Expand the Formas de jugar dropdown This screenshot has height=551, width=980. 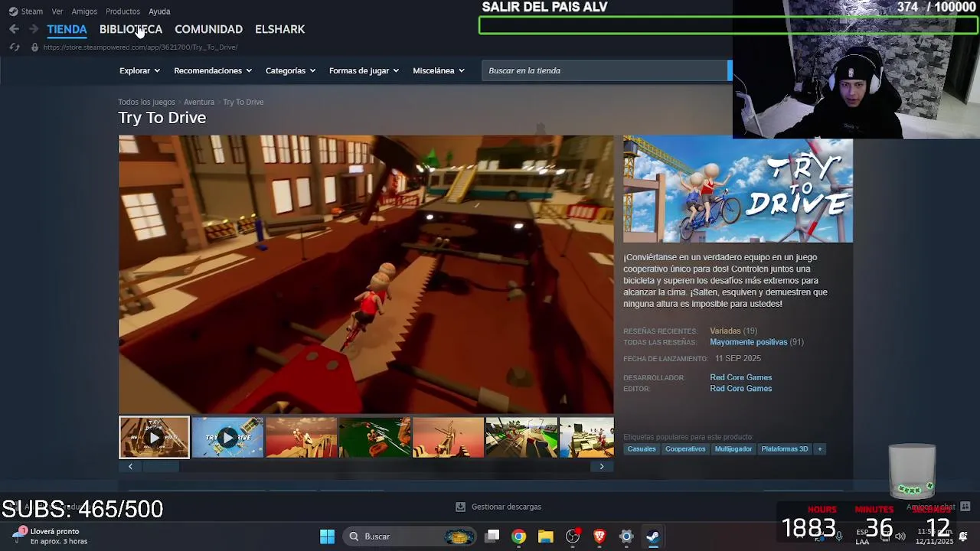point(364,70)
